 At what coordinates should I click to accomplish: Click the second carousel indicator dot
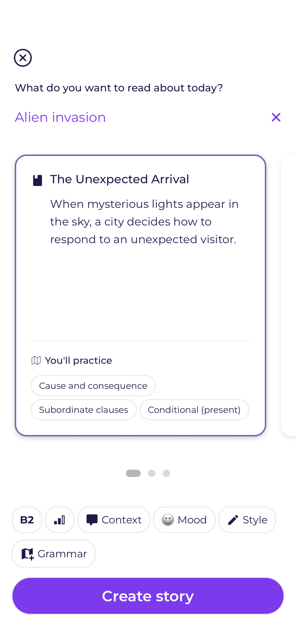[152, 473]
